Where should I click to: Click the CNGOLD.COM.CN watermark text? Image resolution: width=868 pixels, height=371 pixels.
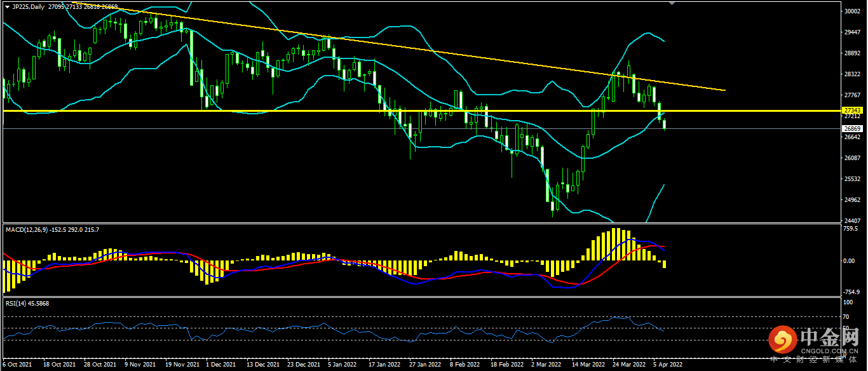click(829, 350)
